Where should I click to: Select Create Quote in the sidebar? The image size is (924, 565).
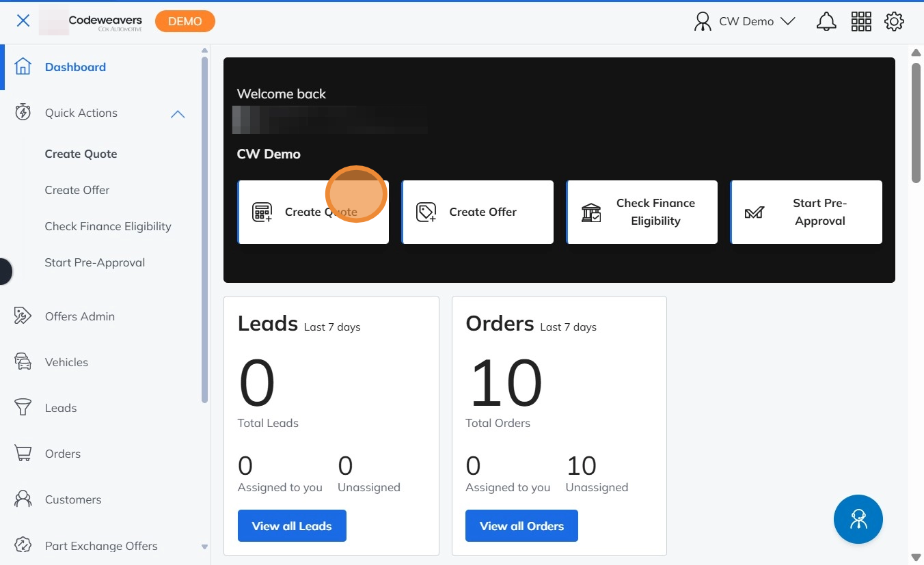[81, 154]
